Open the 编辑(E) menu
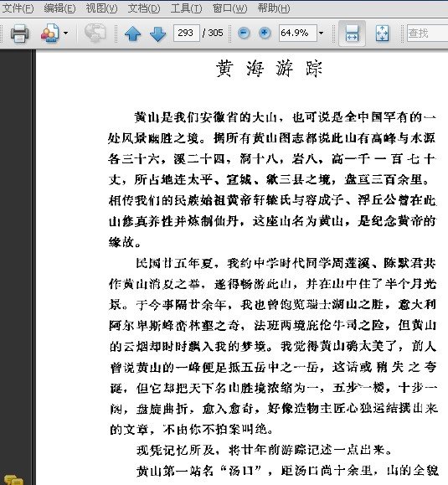This screenshot has width=448, height=485. 59,8
